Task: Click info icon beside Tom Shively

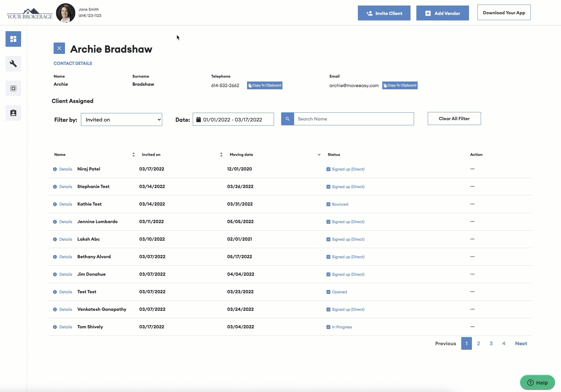Action: (x=55, y=327)
